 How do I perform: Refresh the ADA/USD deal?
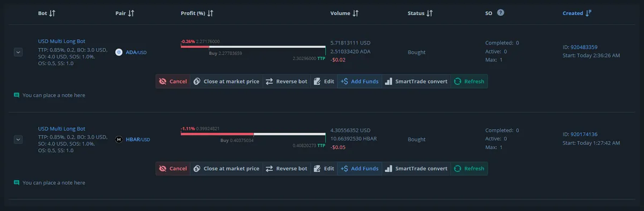[x=469, y=81]
